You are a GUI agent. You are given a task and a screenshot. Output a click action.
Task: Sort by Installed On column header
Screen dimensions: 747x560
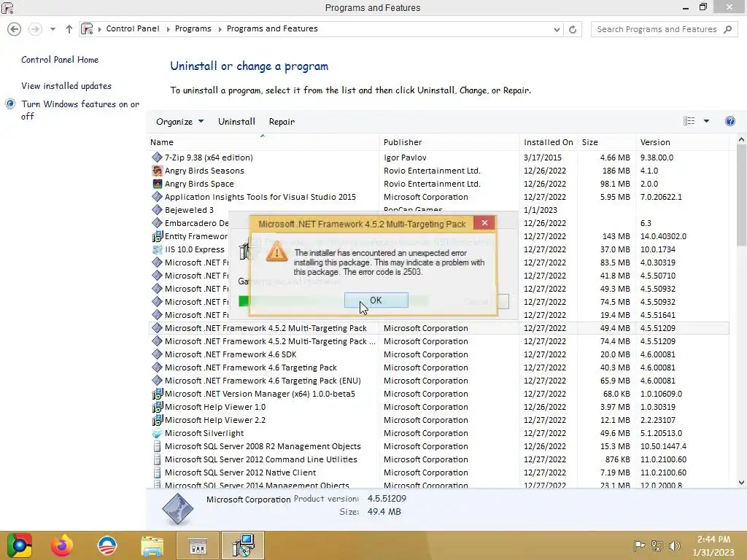[x=549, y=142]
